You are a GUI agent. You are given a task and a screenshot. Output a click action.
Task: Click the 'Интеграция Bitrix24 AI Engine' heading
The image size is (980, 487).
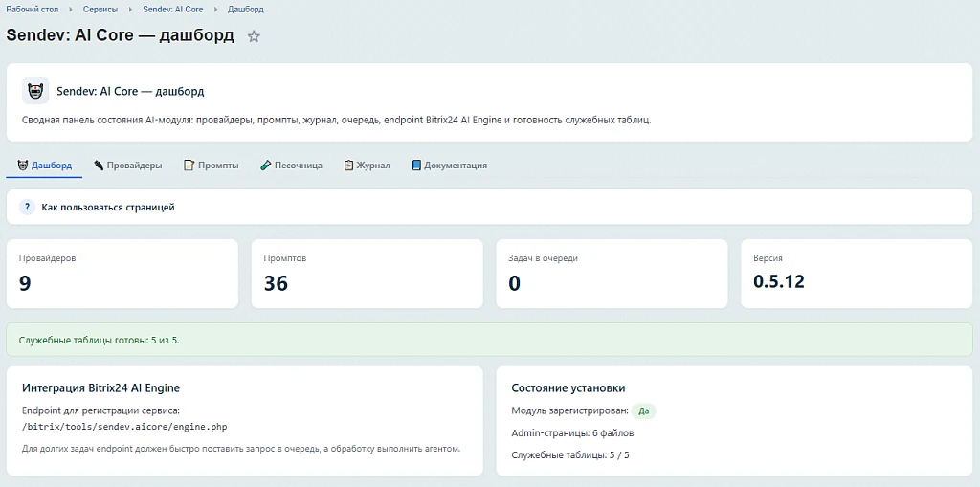pos(100,388)
